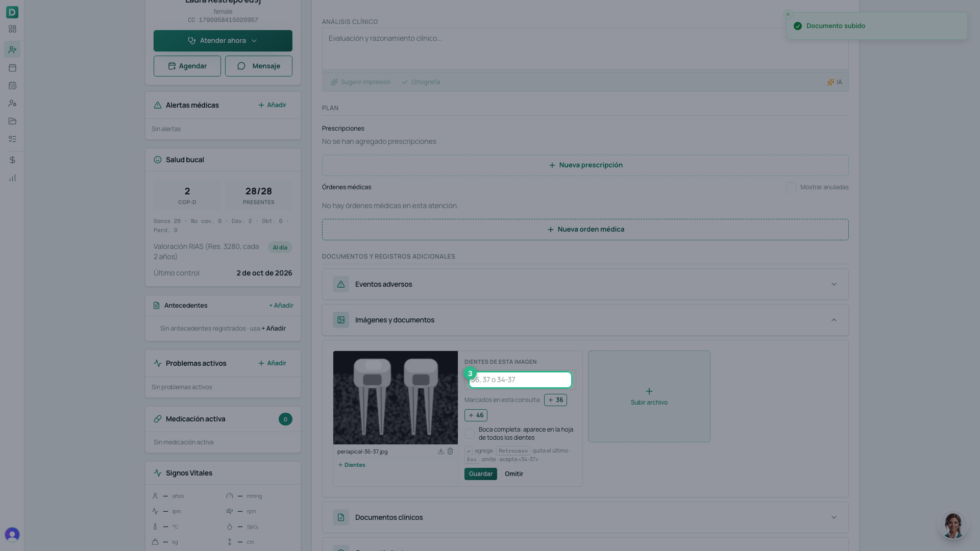Click the 'Mensaje' button

pyautogui.click(x=259, y=66)
